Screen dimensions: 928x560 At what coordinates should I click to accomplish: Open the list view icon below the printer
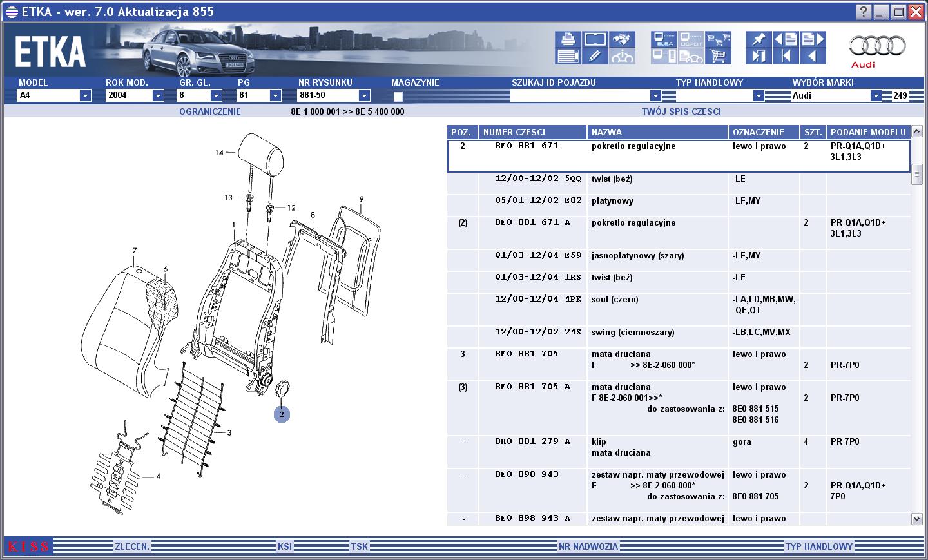[568, 56]
